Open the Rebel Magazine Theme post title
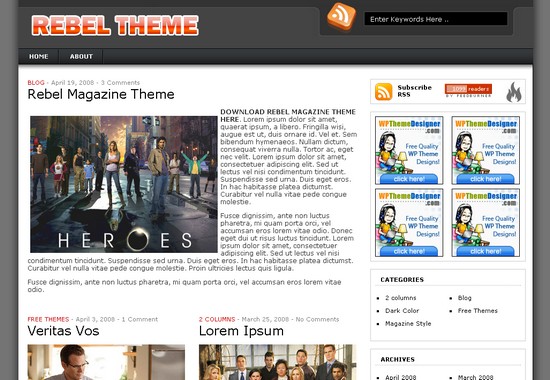Image resolution: width=550 pixels, height=380 pixels. point(101,94)
